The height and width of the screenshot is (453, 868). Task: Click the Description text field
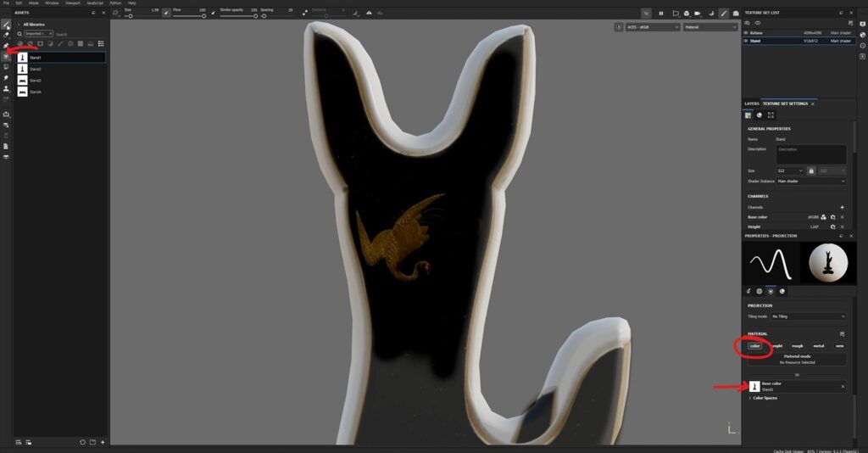point(811,154)
